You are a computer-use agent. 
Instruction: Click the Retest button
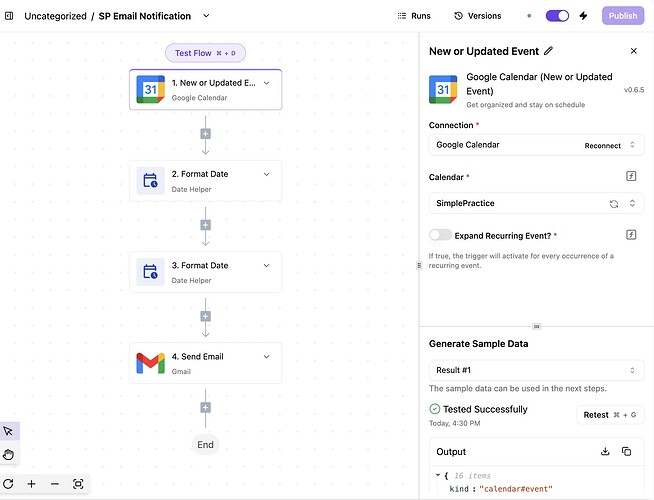[610, 415]
